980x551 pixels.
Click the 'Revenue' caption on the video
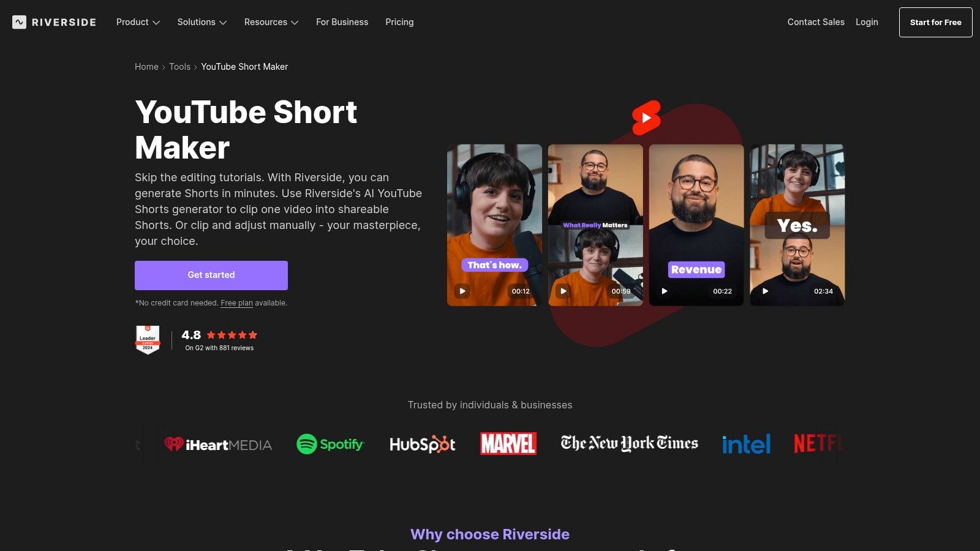(696, 269)
